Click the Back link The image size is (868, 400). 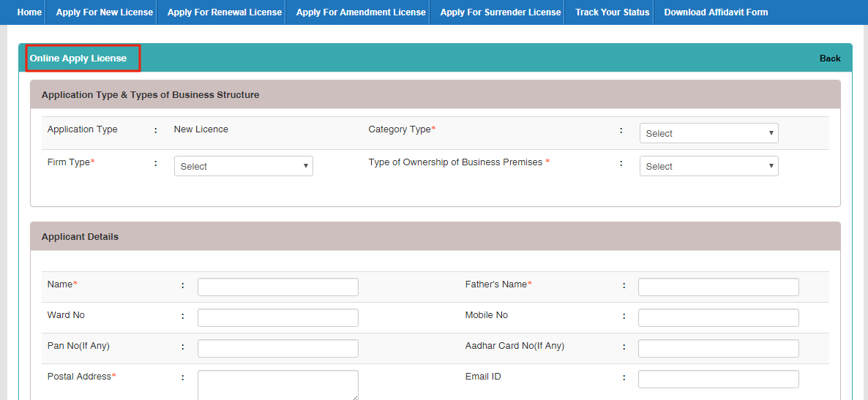point(830,59)
